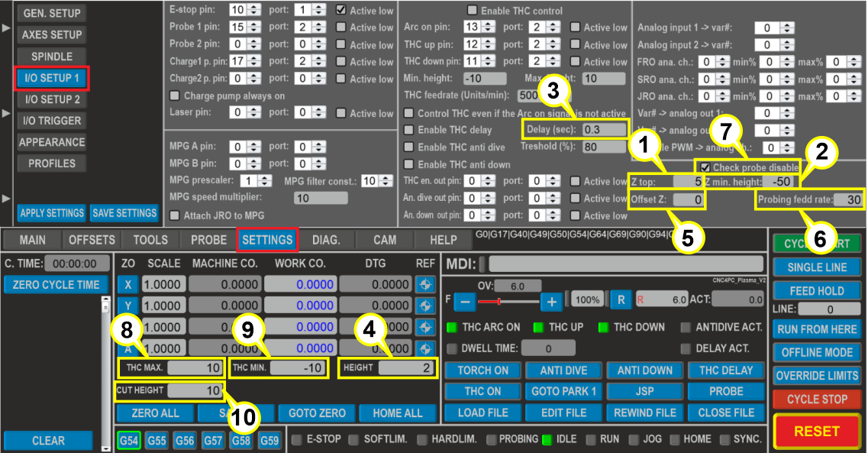
Task: Expand the left panel arrow beside GEN. SETUP
Action: pyautogui.click(x=5, y=28)
